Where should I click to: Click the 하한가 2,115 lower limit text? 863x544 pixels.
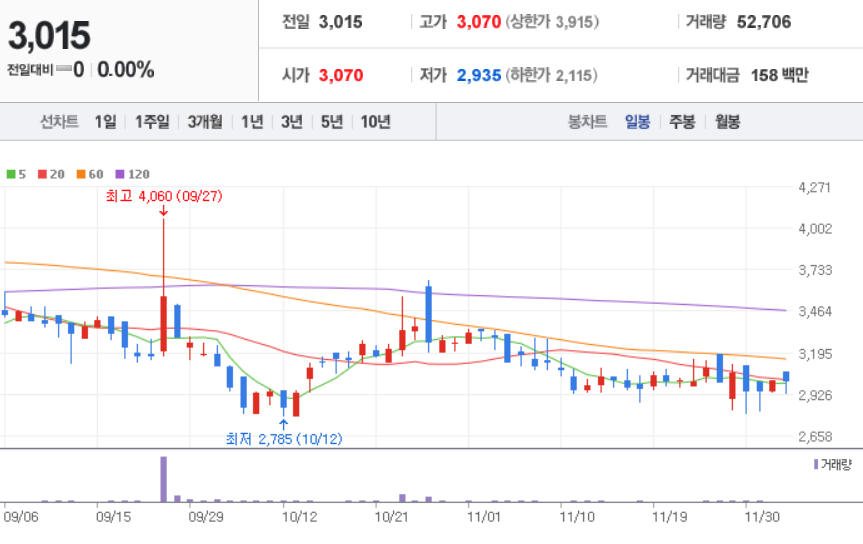(x=551, y=75)
